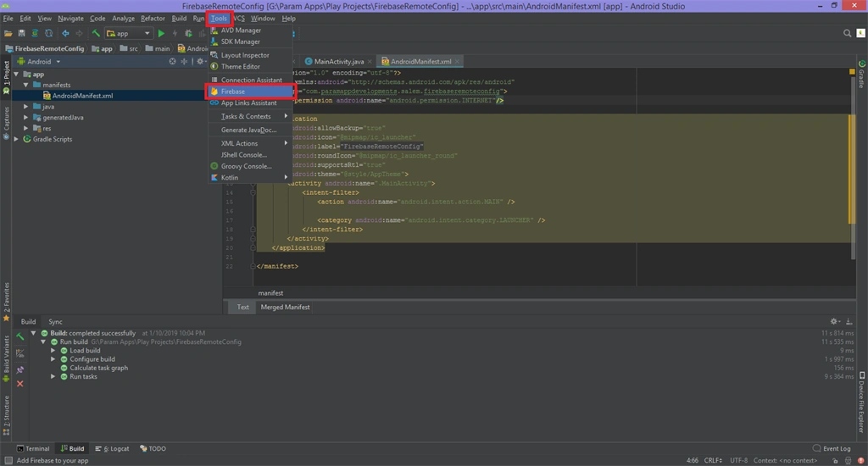Viewport: 868px width, 466px height.
Task: Collapse the manifests folder
Action: coord(26,86)
